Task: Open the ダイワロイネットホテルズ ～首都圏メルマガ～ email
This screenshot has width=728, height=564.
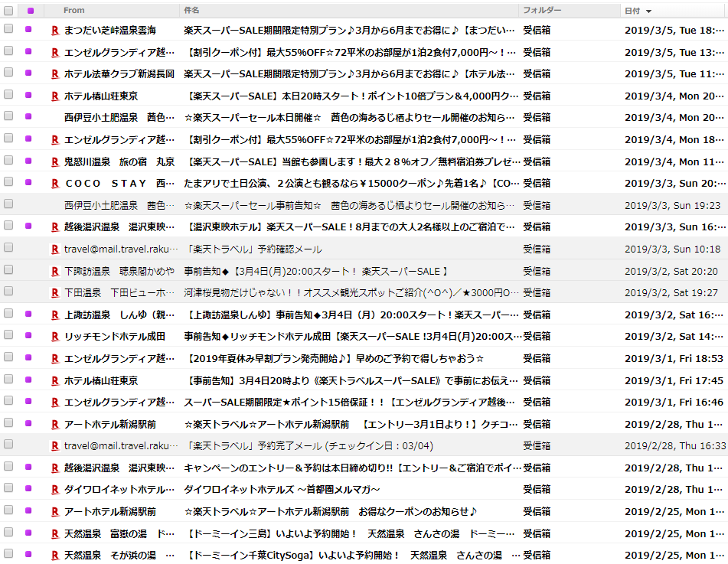Action: point(282,490)
